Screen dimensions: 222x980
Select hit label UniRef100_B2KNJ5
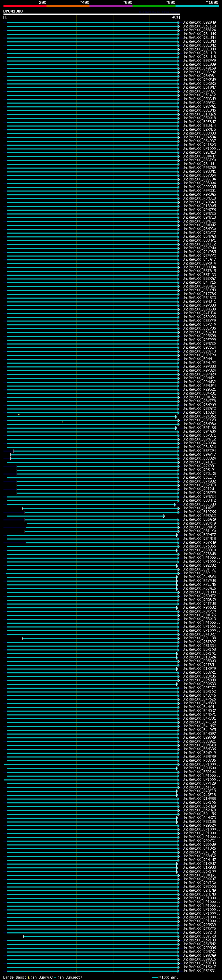pos(199,129)
